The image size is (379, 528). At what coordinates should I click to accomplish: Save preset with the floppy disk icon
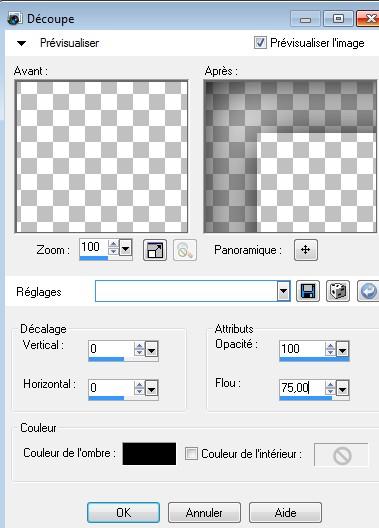click(308, 291)
